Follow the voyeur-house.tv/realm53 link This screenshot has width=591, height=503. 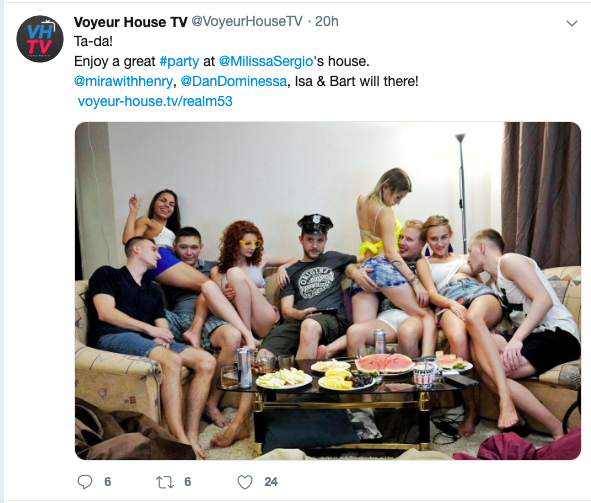tap(155, 101)
